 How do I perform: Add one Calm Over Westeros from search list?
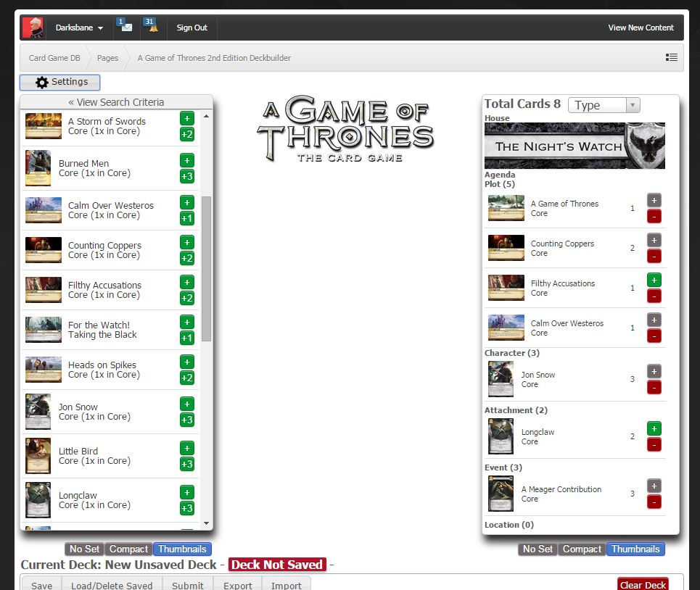pyautogui.click(x=187, y=202)
